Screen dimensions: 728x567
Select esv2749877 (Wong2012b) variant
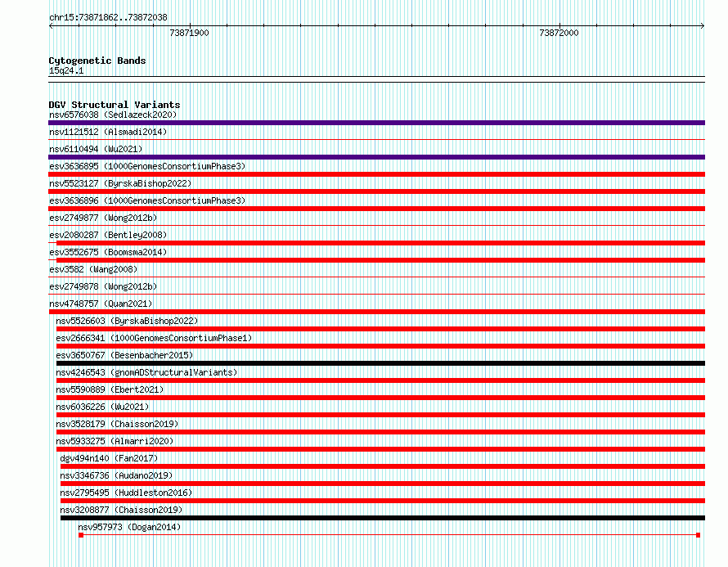coord(103,218)
